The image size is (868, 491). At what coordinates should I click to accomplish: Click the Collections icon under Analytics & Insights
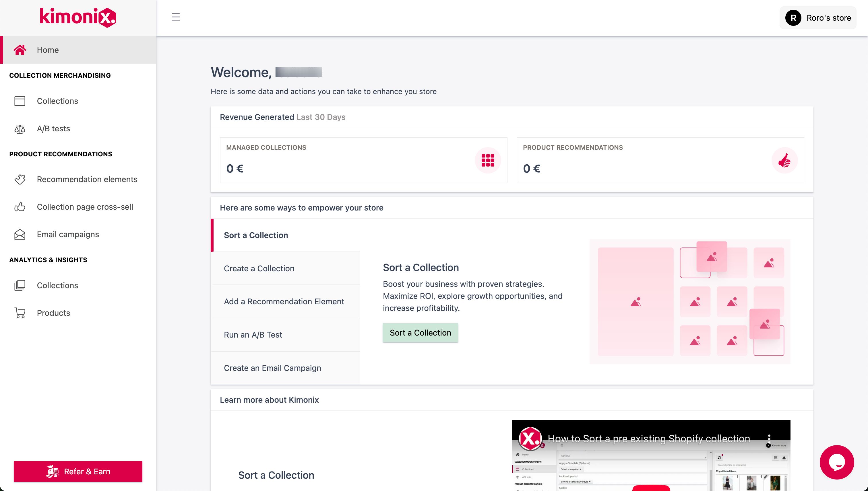coord(20,285)
